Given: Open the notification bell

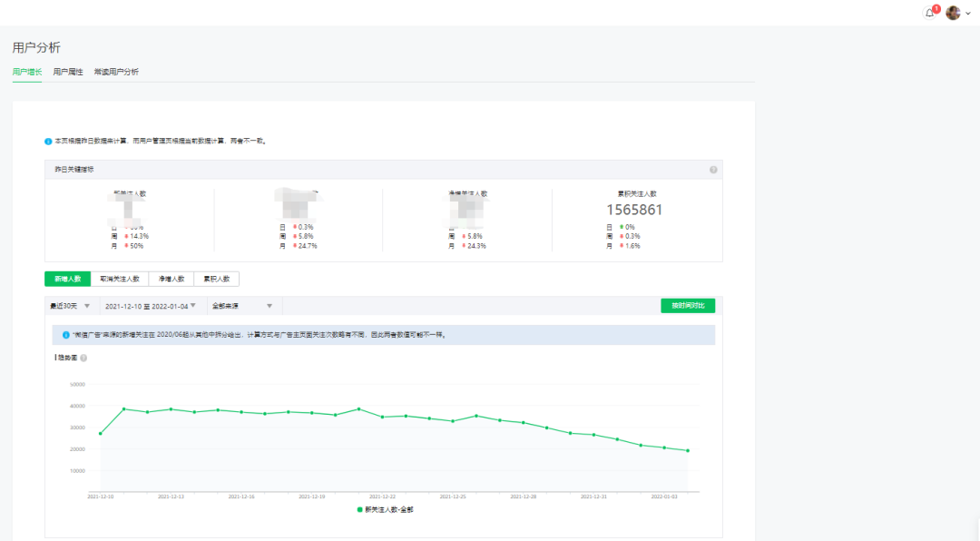Looking at the screenshot, I should pos(929,13).
